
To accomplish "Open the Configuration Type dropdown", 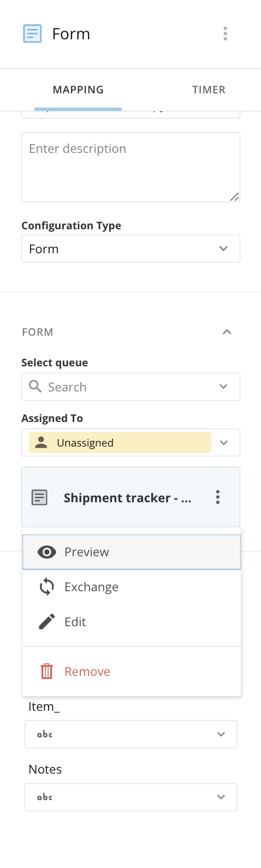I will (130, 248).
